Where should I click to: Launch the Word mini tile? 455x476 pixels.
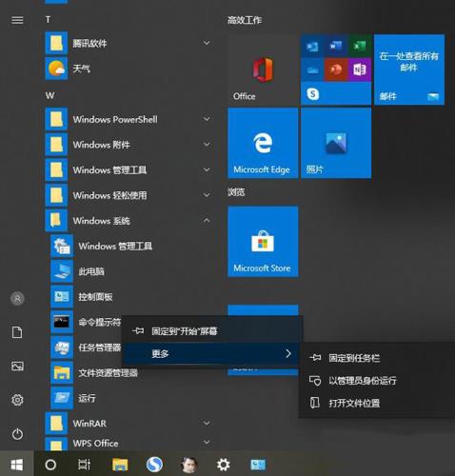(336, 47)
